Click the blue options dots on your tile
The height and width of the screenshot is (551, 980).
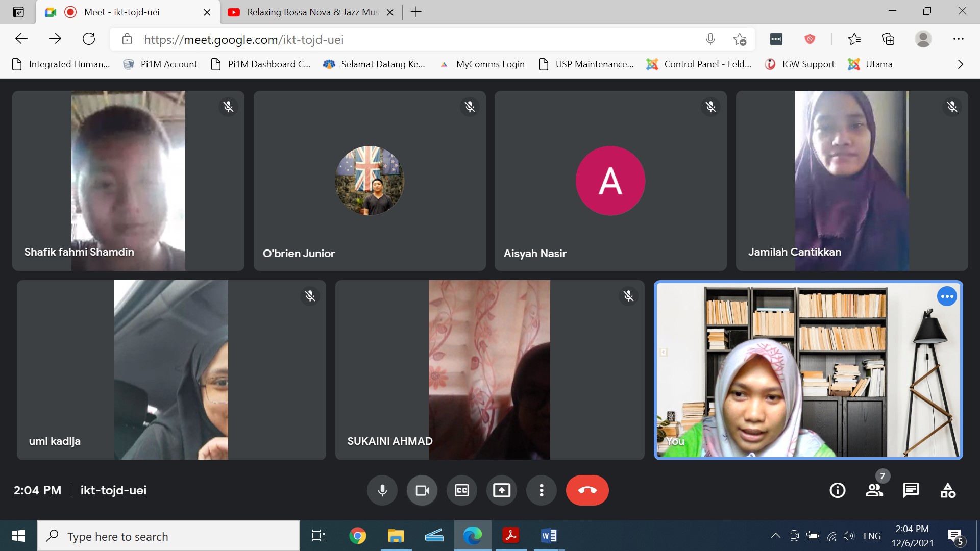[947, 296]
